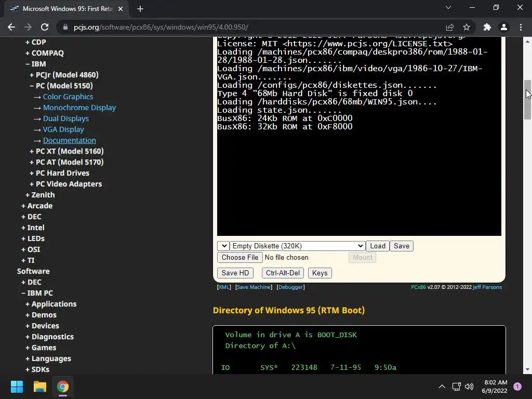Image resolution: width=532 pixels, height=399 pixels.
Task: Open the taskbar clock and date
Action: (x=495, y=387)
